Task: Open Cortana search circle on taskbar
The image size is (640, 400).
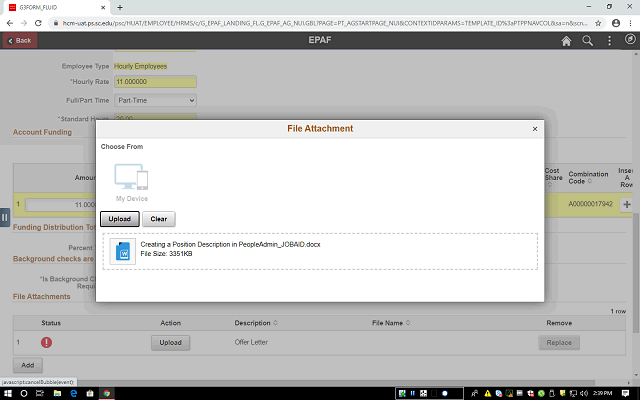Action: pos(24,393)
